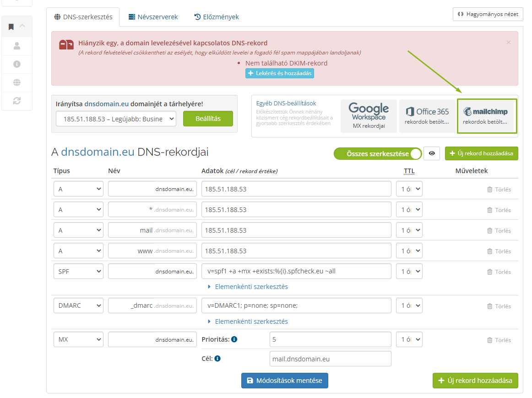Load Google Workspace MX records
The width and height of the screenshot is (532, 398).
(369, 116)
